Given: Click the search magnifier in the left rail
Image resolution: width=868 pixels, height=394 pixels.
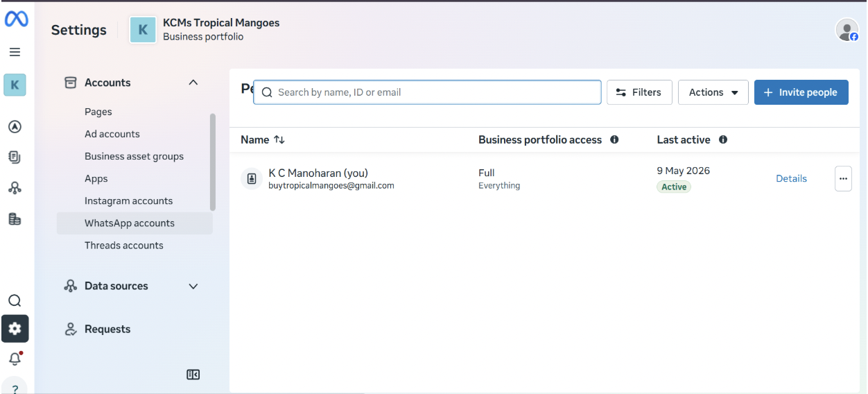Looking at the screenshot, I should 15,300.
